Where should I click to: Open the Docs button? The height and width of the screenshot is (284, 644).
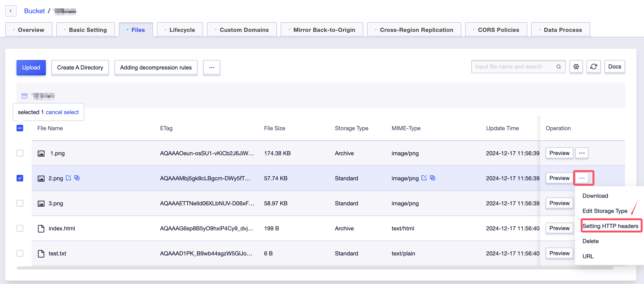614,66
